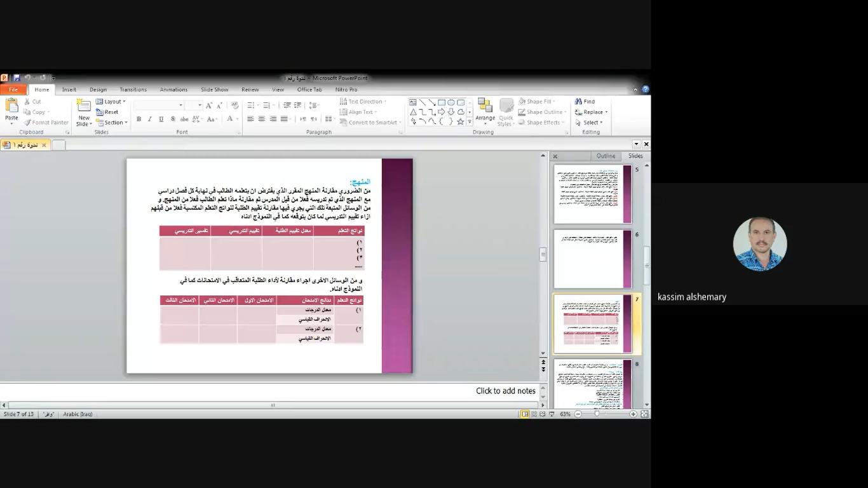
Task: Click the Cut scissors icon
Action: tap(27, 102)
